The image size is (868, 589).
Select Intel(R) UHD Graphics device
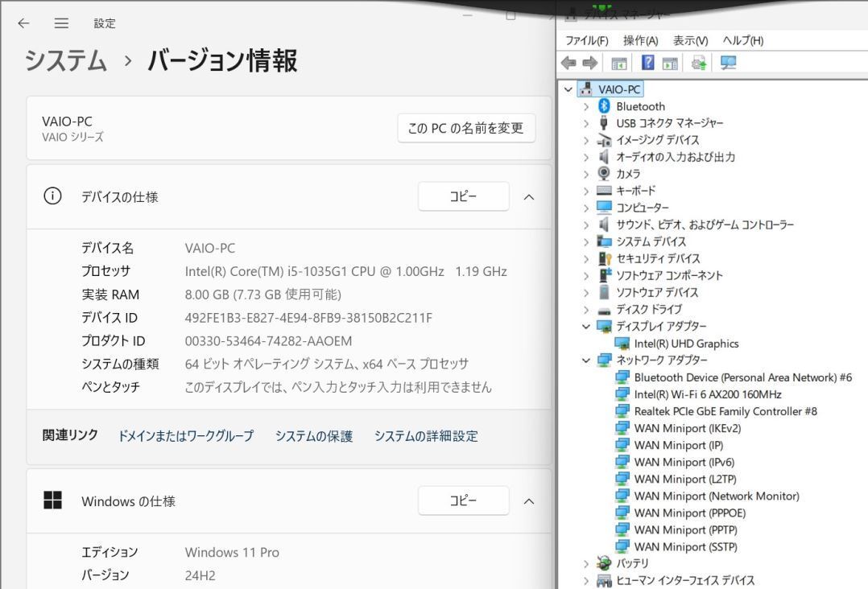point(686,344)
